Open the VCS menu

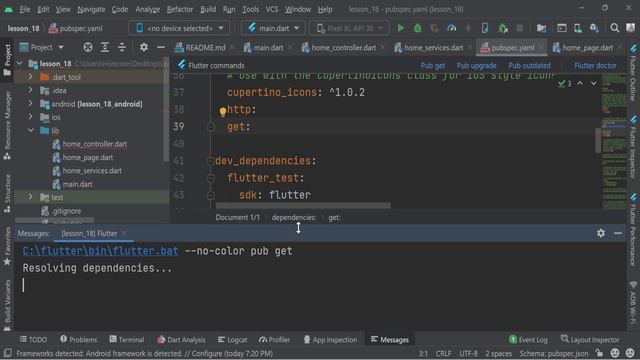[272, 9]
